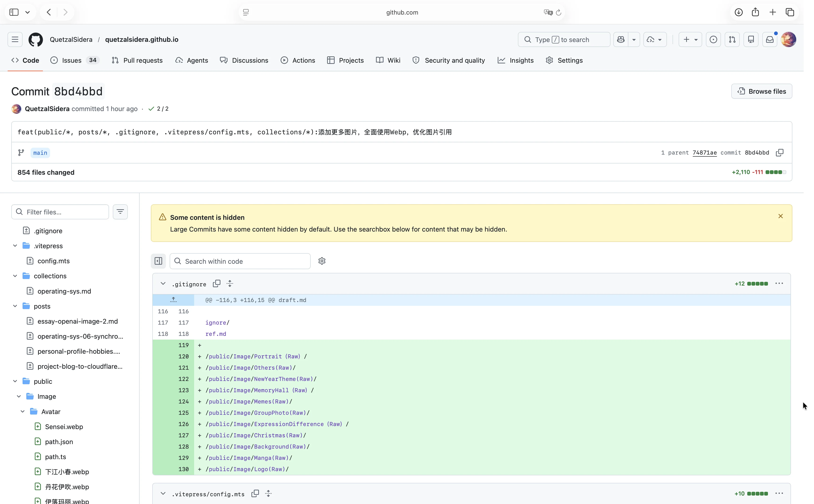Click the Safari share icon
This screenshot has width=814, height=504.
(x=755, y=12)
